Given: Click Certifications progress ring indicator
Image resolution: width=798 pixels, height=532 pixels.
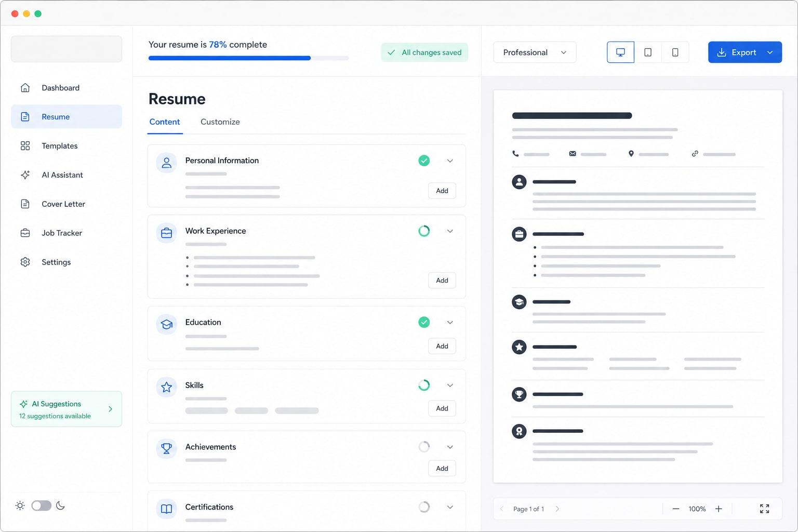Looking at the screenshot, I should tap(424, 507).
